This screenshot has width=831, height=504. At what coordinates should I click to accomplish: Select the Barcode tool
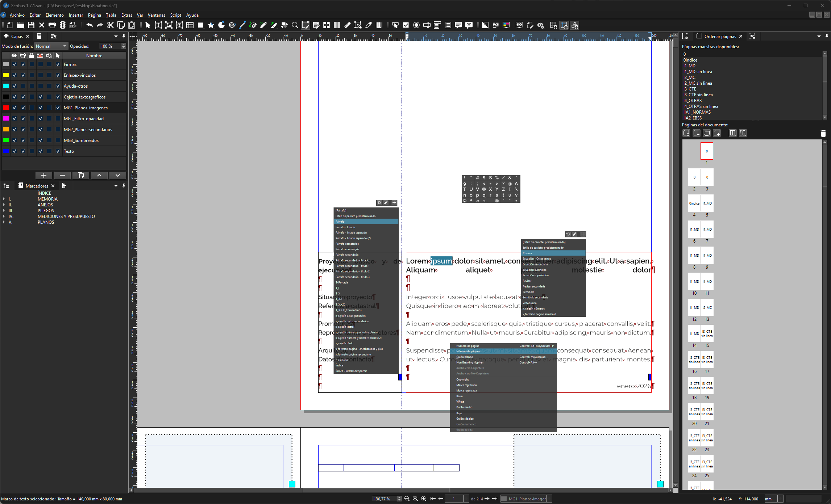[x=379, y=25]
